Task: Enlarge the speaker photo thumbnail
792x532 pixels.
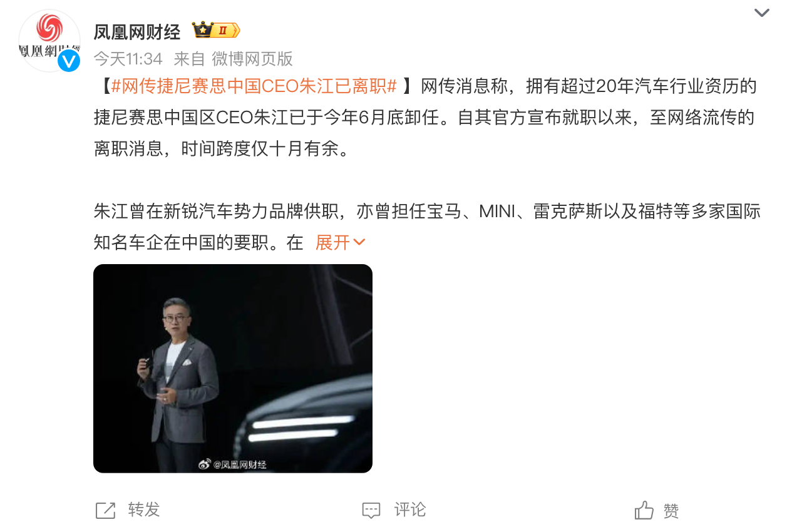Action: (x=233, y=368)
